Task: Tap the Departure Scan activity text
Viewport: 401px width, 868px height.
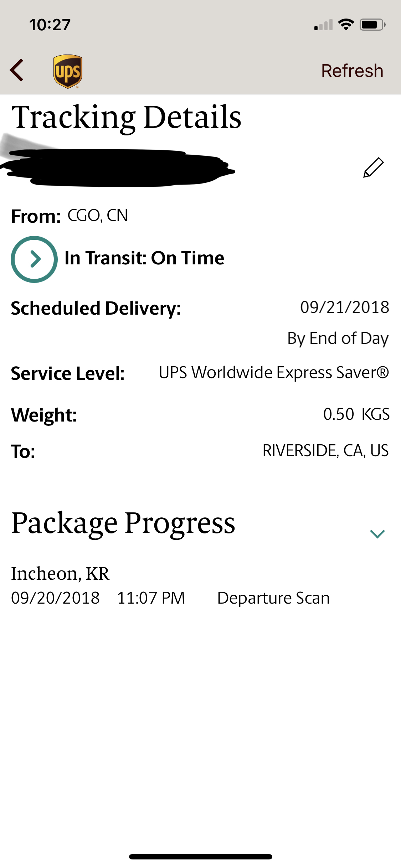Action: click(x=273, y=598)
